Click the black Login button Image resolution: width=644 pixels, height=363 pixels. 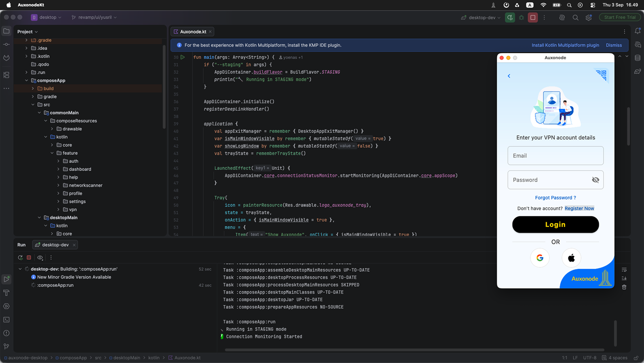pos(555,225)
